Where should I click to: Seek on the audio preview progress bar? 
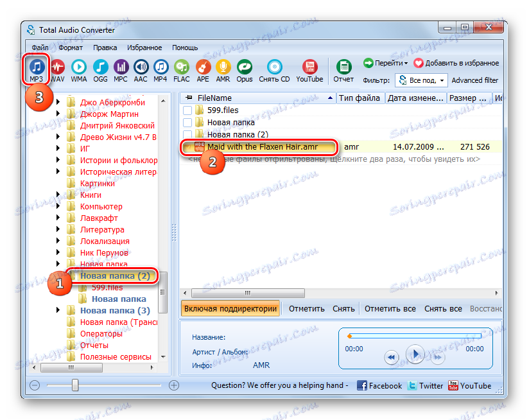[x=415, y=336]
